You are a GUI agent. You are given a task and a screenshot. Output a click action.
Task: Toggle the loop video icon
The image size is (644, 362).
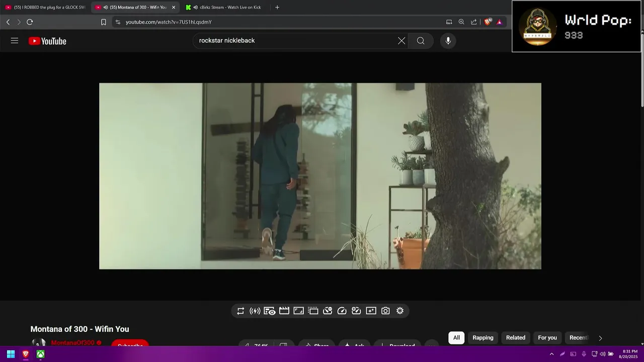240,311
